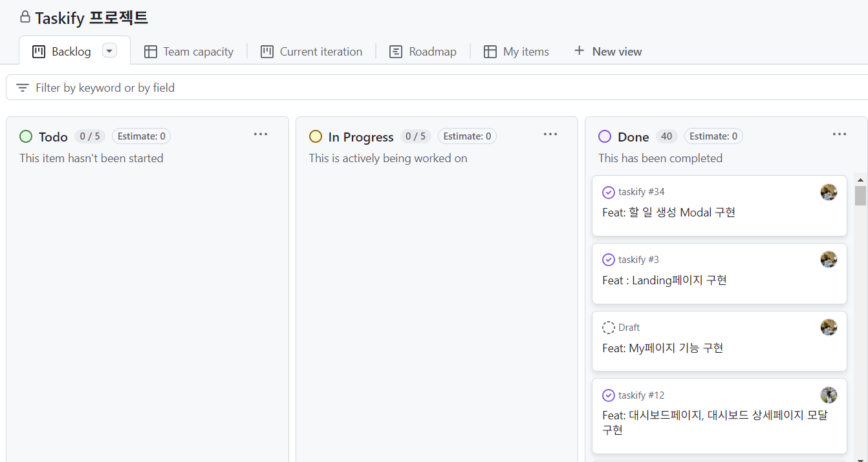Click the taskify #12 reference text
Image resolution: width=868 pixels, height=462 pixels.
[x=641, y=395]
